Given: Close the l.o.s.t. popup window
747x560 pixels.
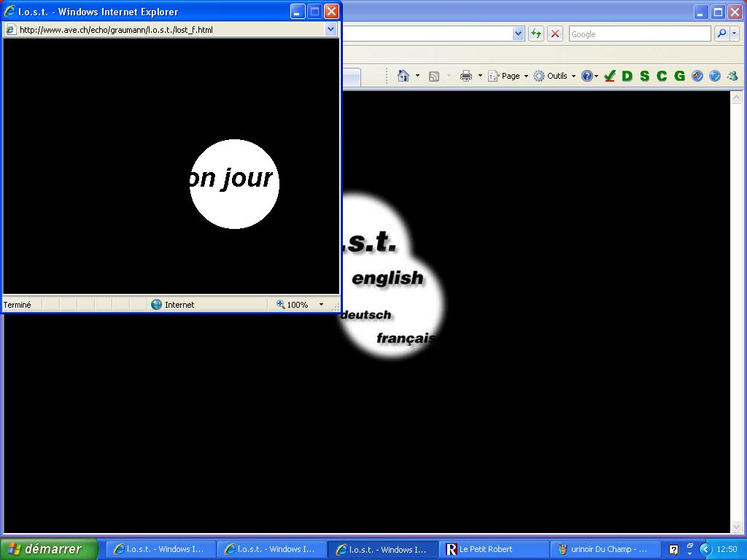Looking at the screenshot, I should coord(332,12).
